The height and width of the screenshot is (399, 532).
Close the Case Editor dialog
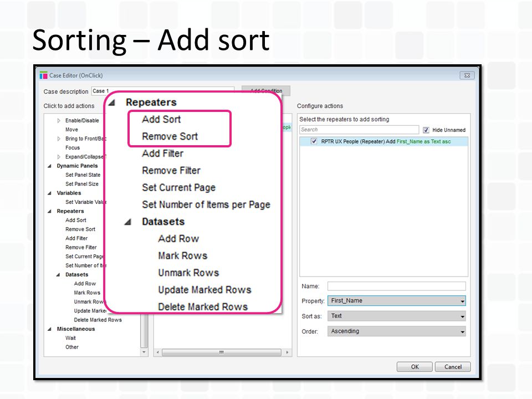click(467, 75)
